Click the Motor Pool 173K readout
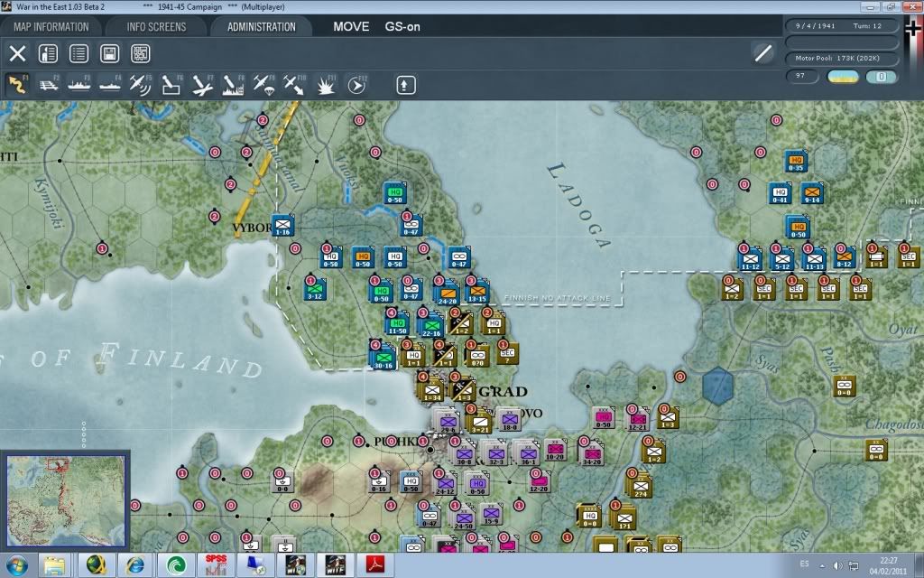The height and width of the screenshot is (578, 924). pyautogui.click(x=843, y=59)
